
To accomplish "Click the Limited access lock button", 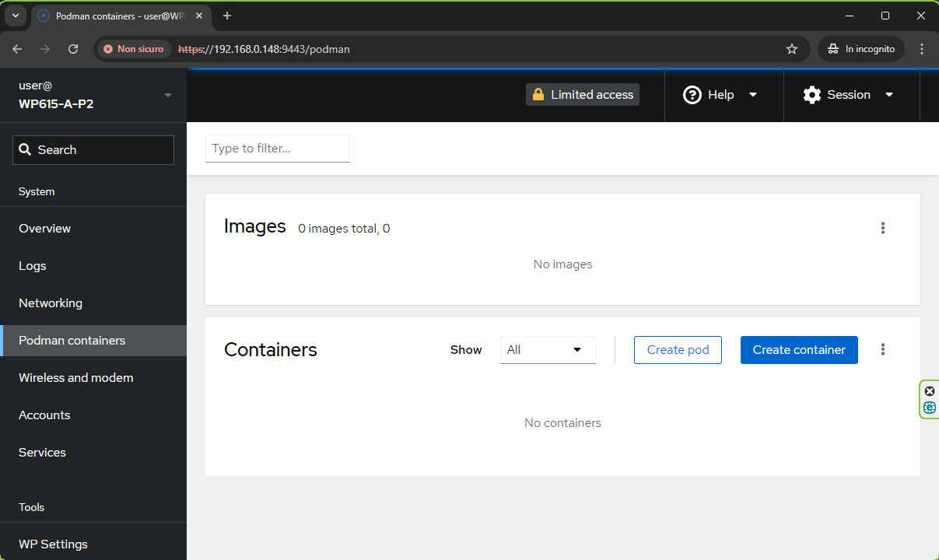I will tap(582, 95).
